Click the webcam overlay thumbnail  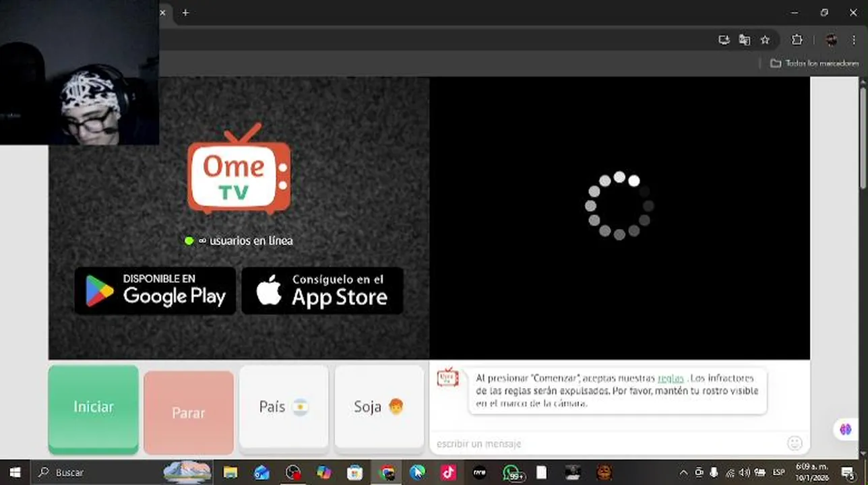click(80, 72)
